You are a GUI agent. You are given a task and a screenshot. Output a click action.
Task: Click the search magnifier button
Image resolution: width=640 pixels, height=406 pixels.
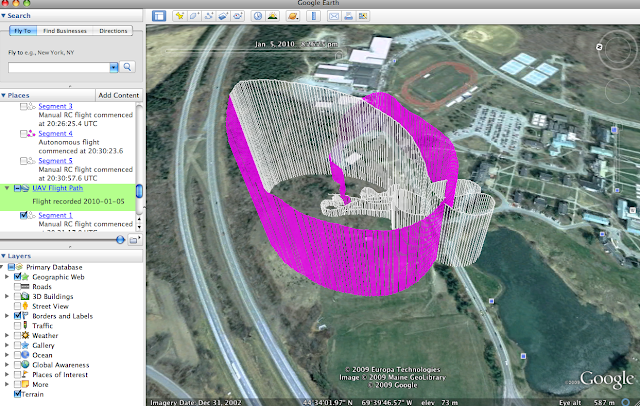pyautogui.click(x=127, y=67)
